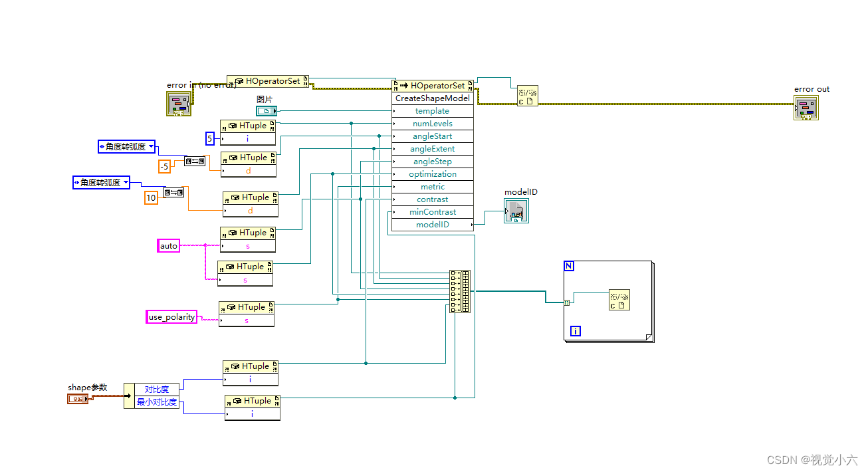Click the conversion node beside the -5 constant

(x=195, y=160)
